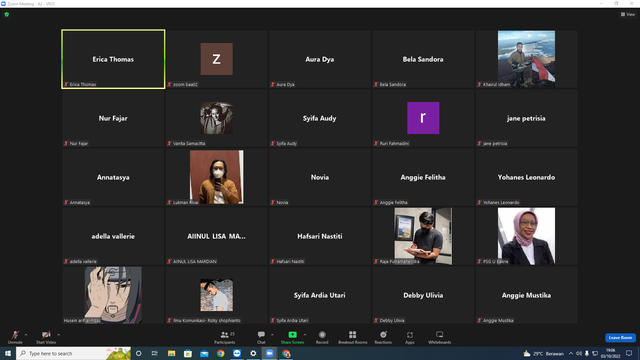This screenshot has width=640, height=360.
Task: Click the Nur Fajar name tile
Action: coord(113,118)
